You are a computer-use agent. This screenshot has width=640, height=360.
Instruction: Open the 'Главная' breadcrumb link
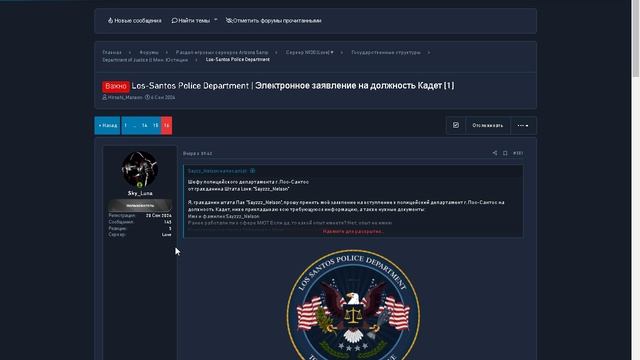[x=112, y=52]
